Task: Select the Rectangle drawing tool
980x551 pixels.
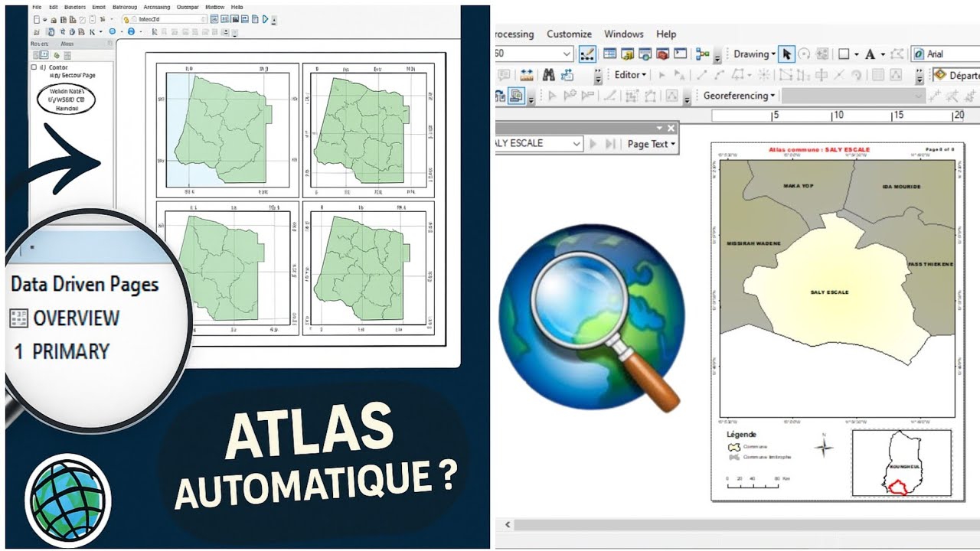Action: click(x=843, y=54)
